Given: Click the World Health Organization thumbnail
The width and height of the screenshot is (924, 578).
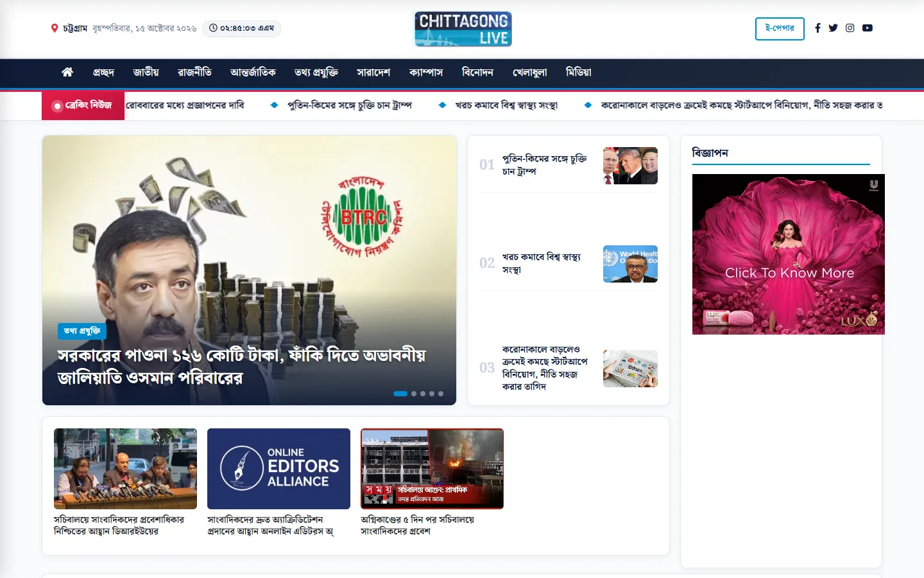Looking at the screenshot, I should pos(630,264).
